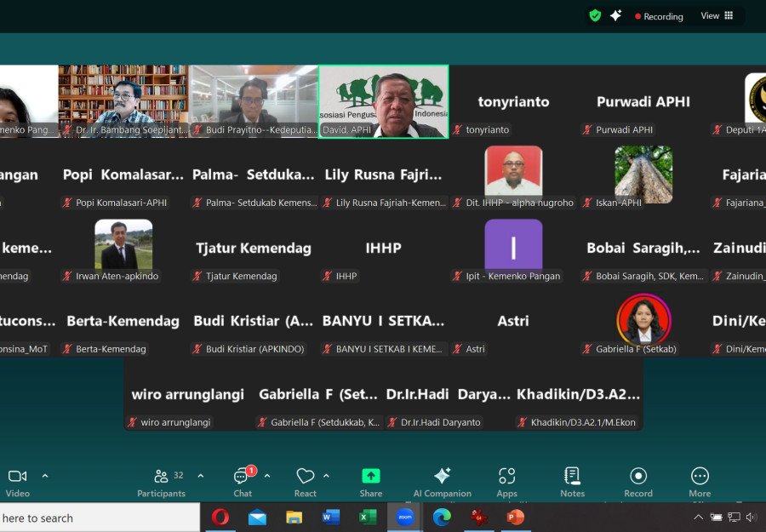Expand the React options caret
The width and height of the screenshot is (766, 532).
(x=326, y=475)
